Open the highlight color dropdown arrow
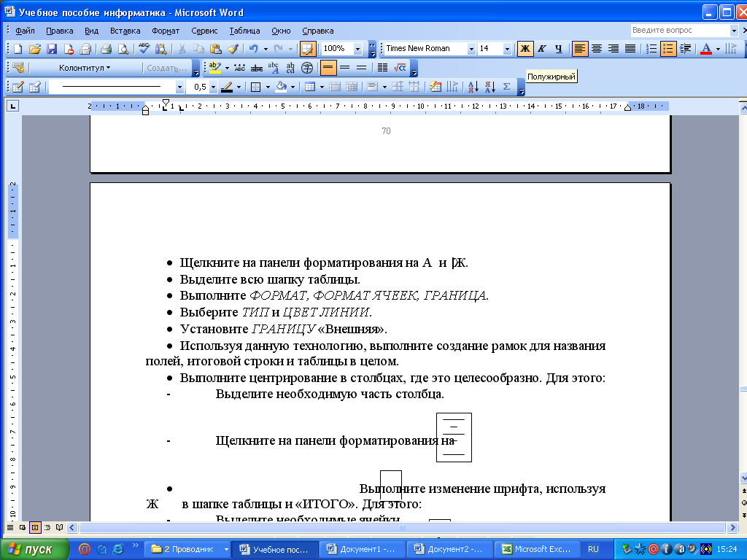 click(227, 68)
